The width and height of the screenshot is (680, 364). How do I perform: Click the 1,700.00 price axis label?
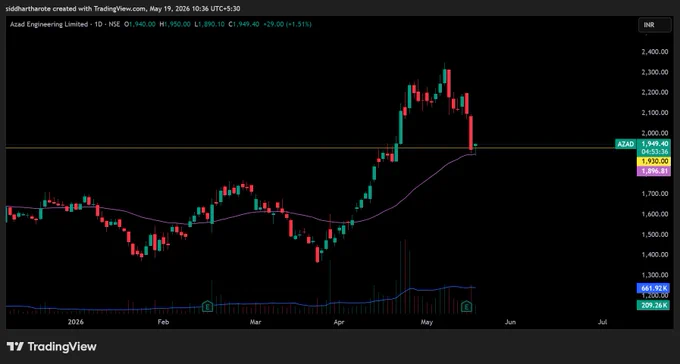[x=654, y=193]
